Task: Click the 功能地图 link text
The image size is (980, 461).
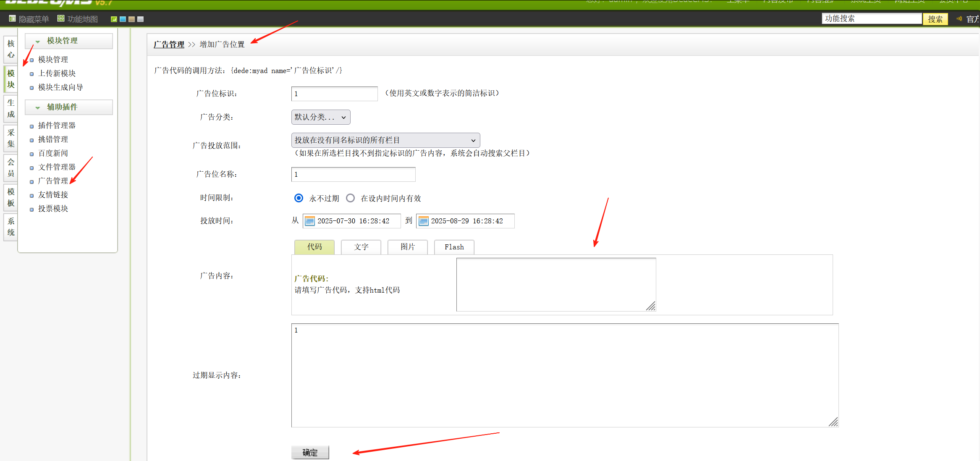Action: point(83,19)
